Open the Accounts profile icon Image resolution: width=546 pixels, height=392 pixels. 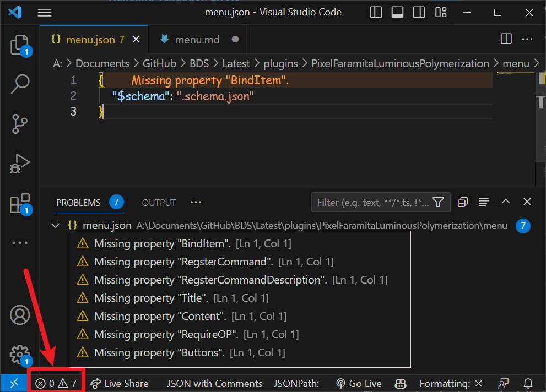pyautogui.click(x=20, y=315)
